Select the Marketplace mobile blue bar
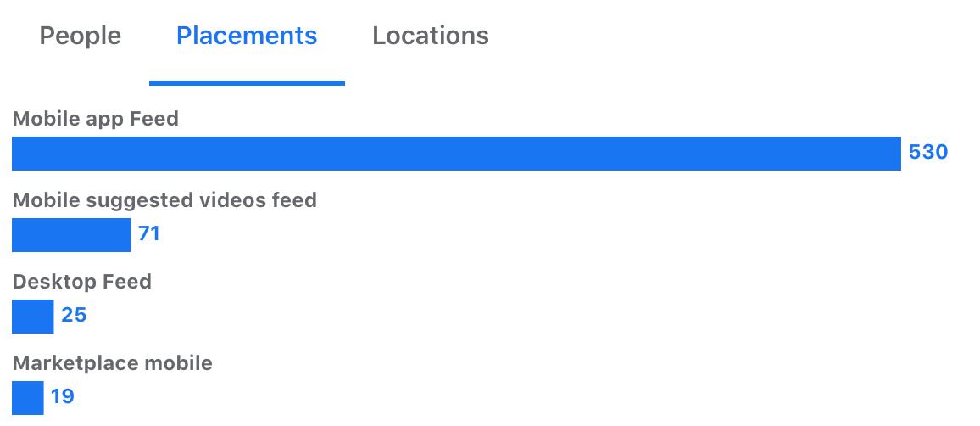This screenshot has width=980, height=426. [x=27, y=398]
